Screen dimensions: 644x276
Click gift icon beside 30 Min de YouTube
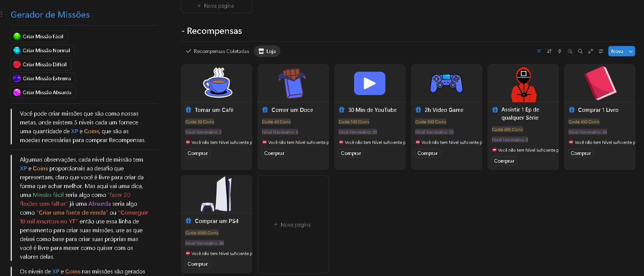tap(342, 110)
